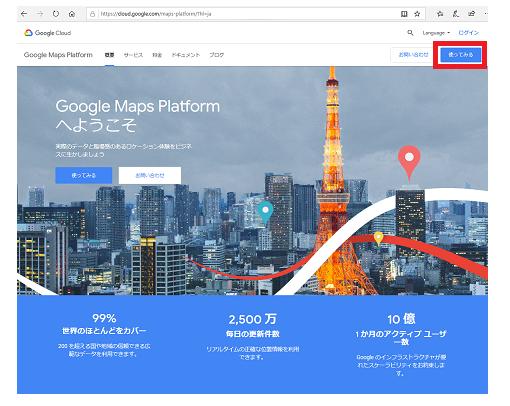Open reading view icon in address bar

[404, 14]
